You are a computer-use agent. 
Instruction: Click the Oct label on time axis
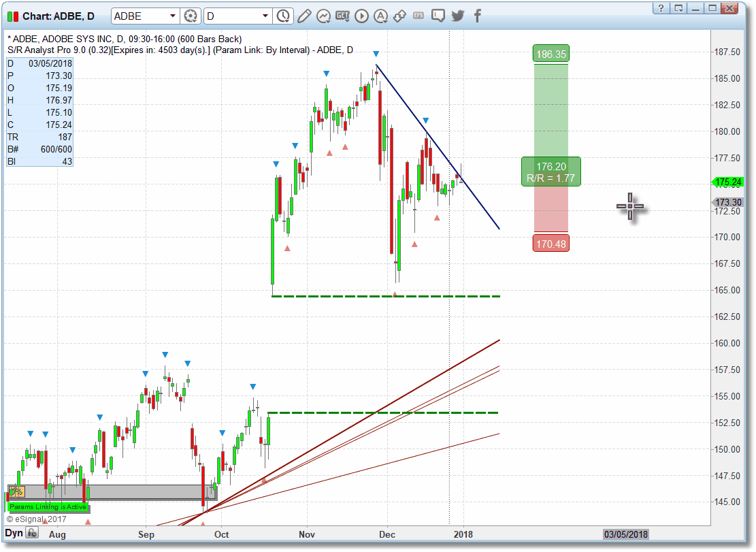point(221,535)
